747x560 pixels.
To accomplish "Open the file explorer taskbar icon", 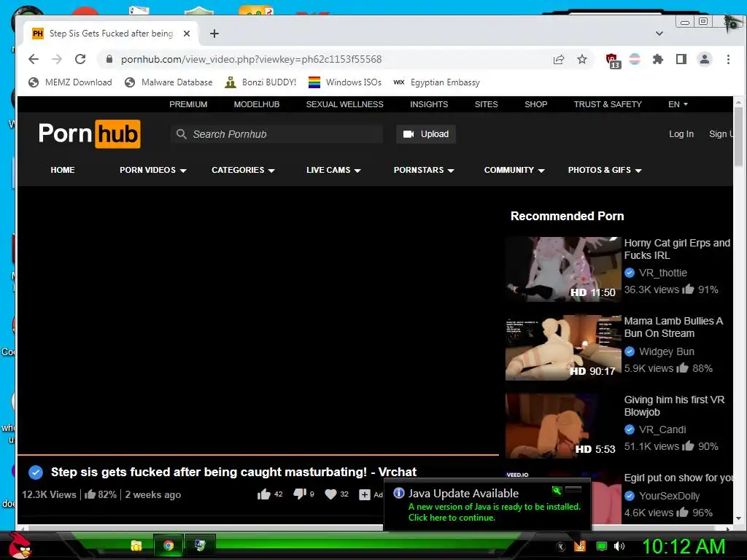I will [x=136, y=545].
